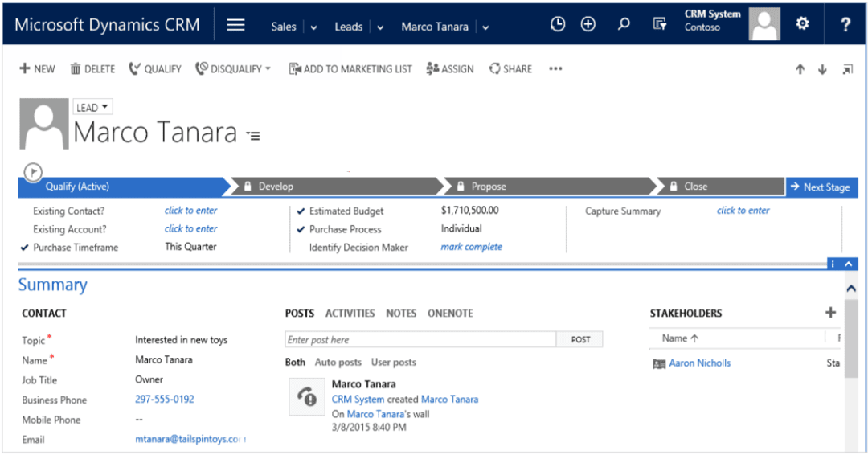This screenshot has width=868, height=455.
Task: Filter posts to Auto posts
Action: tap(338, 362)
